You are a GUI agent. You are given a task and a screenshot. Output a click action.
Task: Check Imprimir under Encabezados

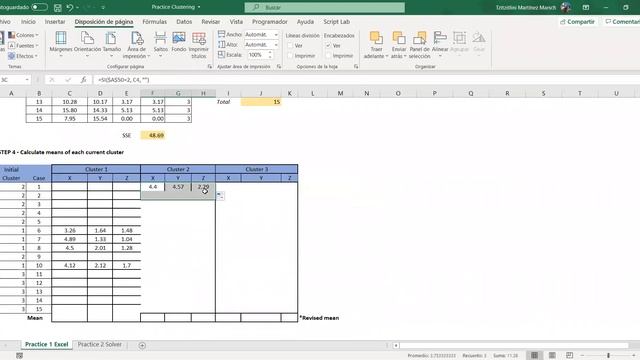pyautogui.click(x=328, y=56)
